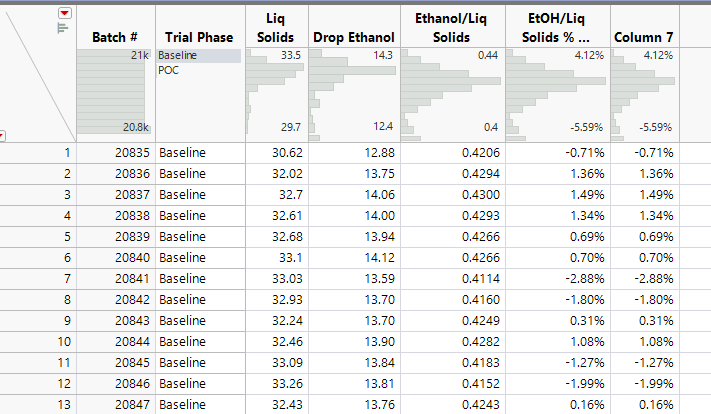
Task: Open the columns red triangle menu
Action: click(x=66, y=12)
